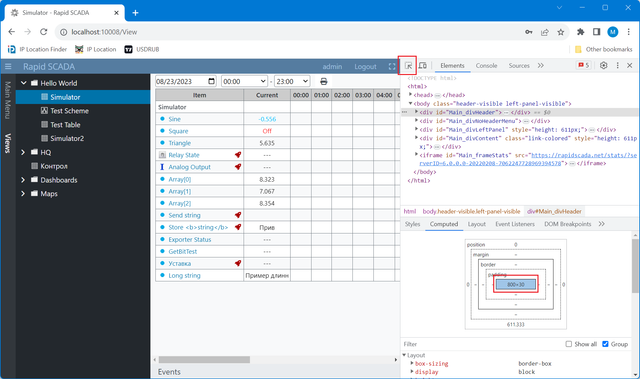The width and height of the screenshot is (640, 379).
Task: Switch to the Console tab
Action: tap(486, 66)
